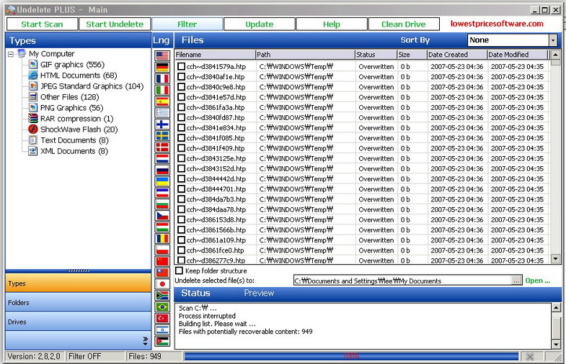The width and height of the screenshot is (566, 364).
Task: Click the status log scroll-up arrow
Action: coord(556,308)
